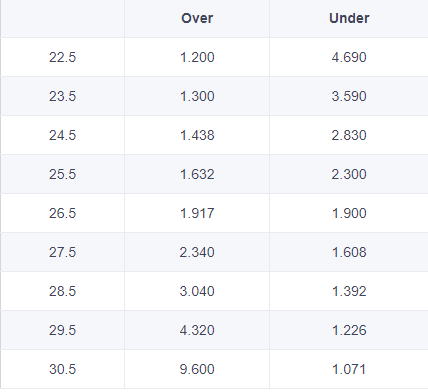
Task: Click the Under column header
Action: [x=349, y=18]
